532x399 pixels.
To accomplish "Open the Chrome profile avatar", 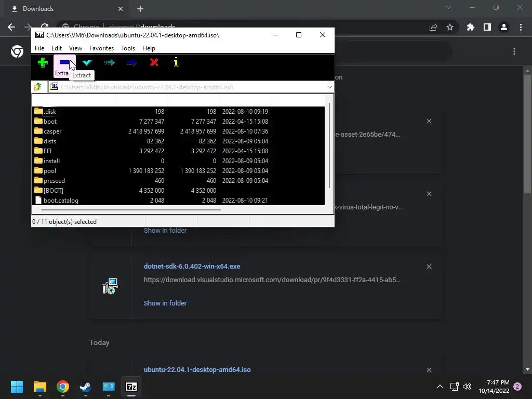I will [504, 27].
